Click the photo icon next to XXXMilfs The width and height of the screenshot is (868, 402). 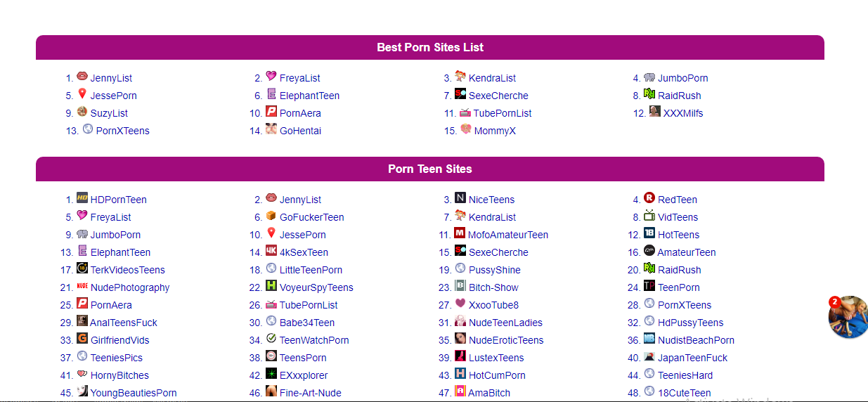(x=655, y=112)
